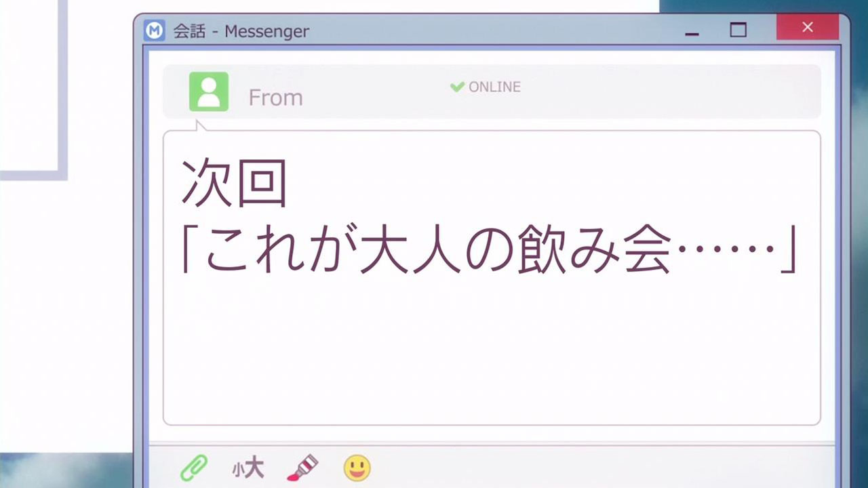Image resolution: width=868 pixels, height=488 pixels.
Task: Maximize the Messenger conversation window
Action: tap(738, 30)
